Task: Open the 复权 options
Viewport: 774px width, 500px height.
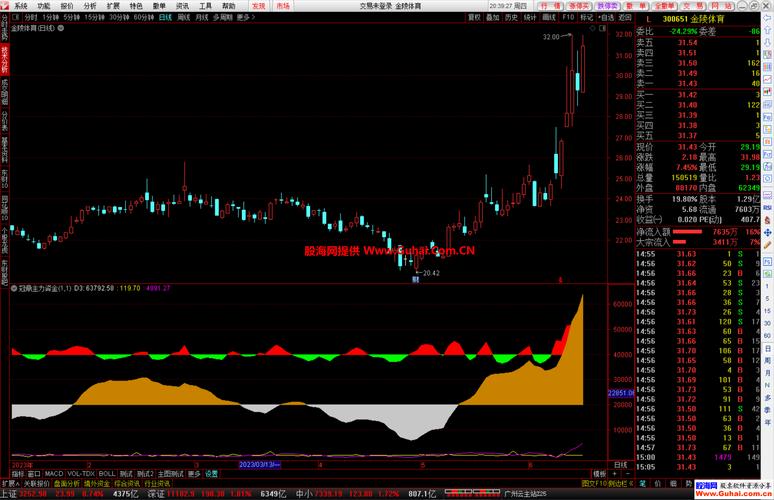Action: click(x=474, y=17)
